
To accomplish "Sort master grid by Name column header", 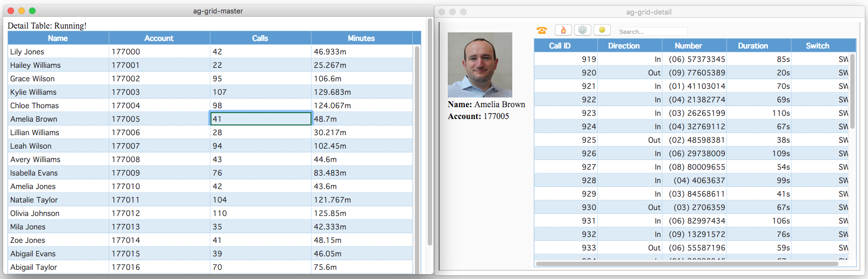I will tap(58, 38).
